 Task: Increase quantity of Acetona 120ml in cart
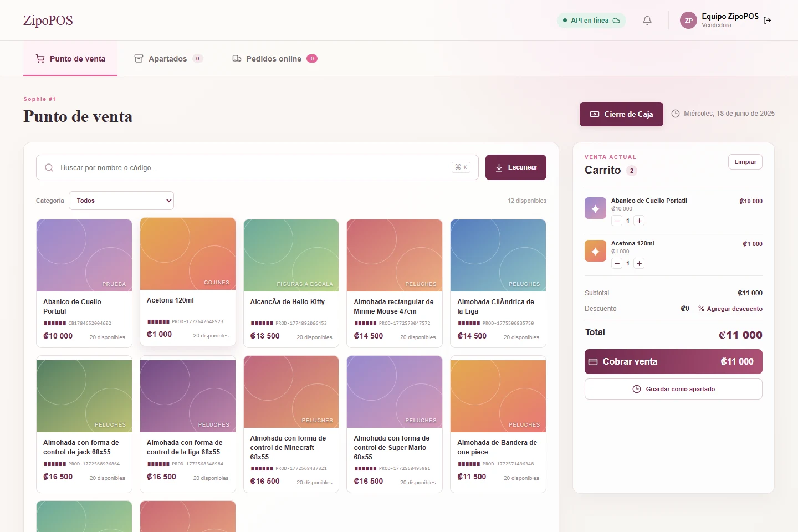click(639, 263)
